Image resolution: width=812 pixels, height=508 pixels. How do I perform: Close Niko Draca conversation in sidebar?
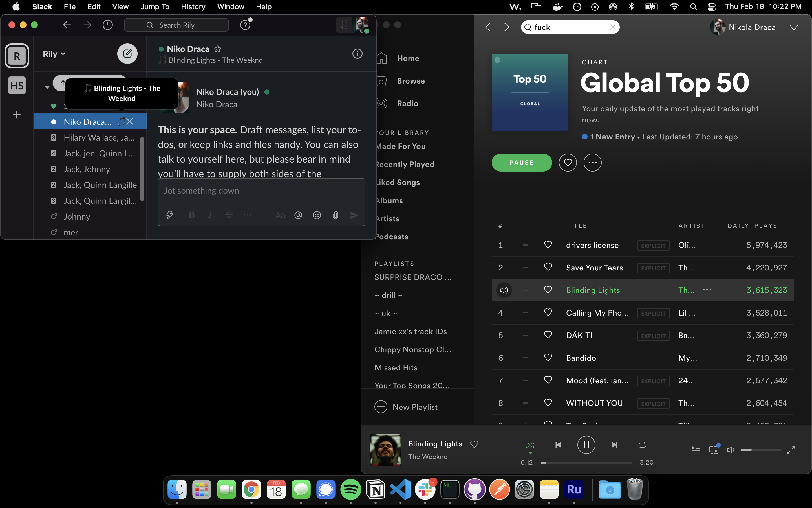(x=130, y=122)
